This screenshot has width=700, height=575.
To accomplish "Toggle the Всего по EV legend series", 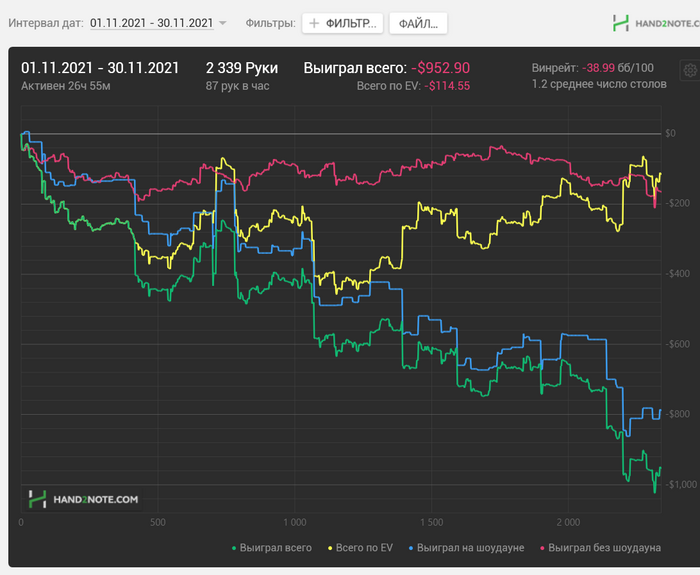I will [x=360, y=548].
